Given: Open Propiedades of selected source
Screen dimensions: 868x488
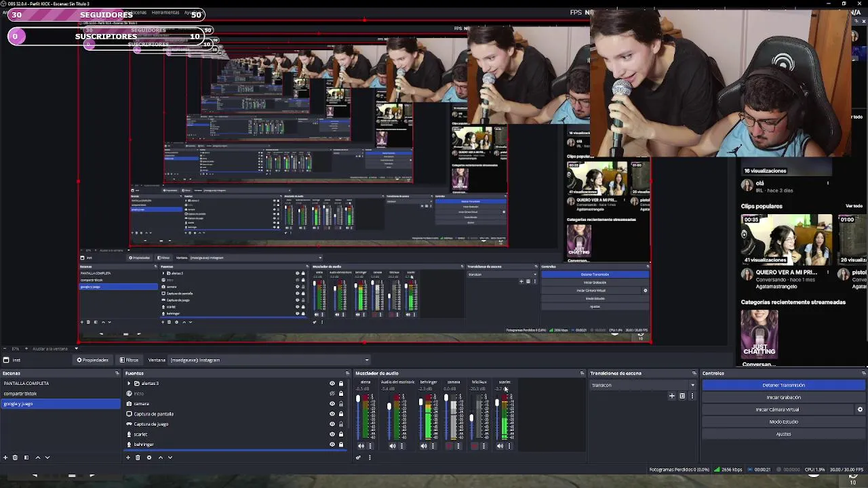Looking at the screenshot, I should [93, 360].
